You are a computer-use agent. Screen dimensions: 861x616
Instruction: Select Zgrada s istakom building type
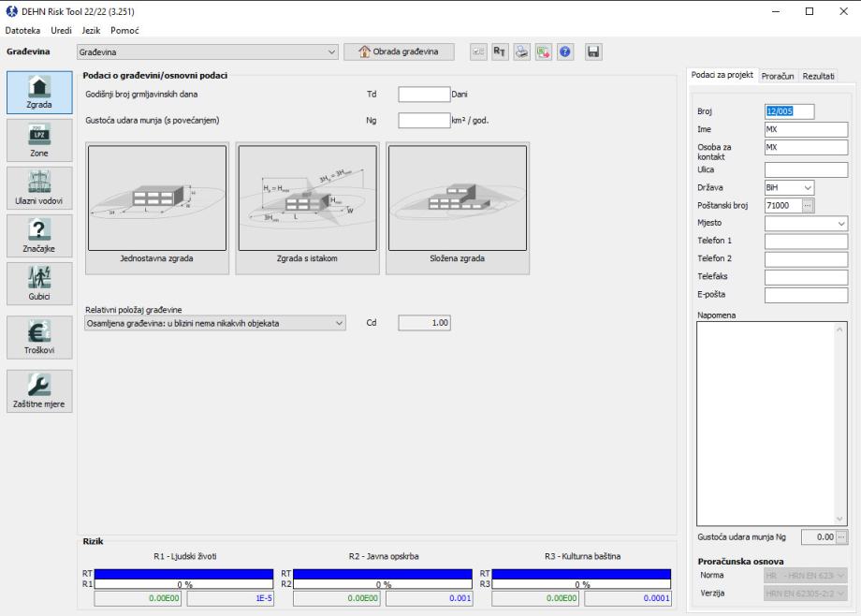click(x=308, y=208)
